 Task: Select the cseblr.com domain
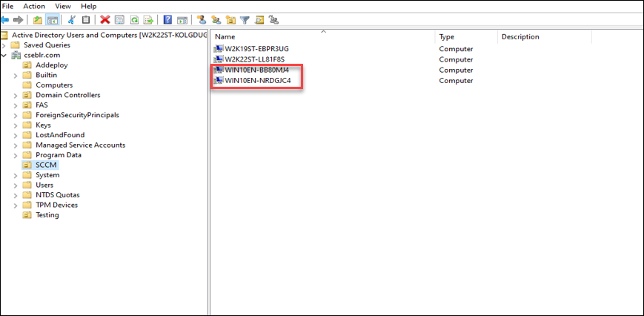42,55
